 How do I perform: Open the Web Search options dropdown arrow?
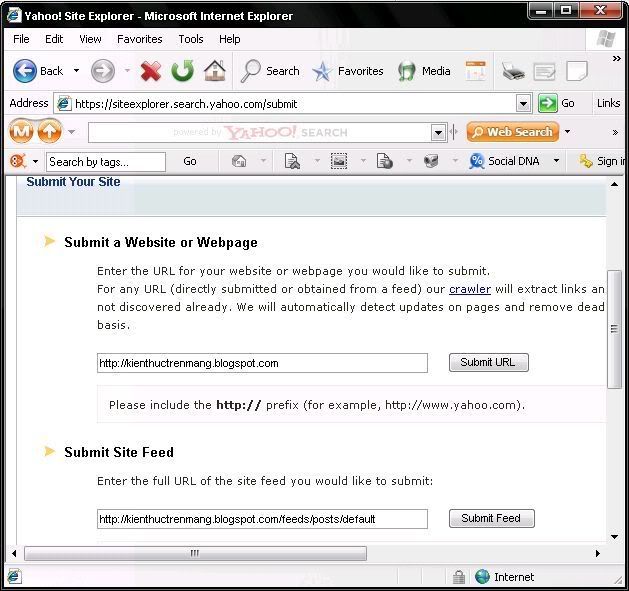(x=567, y=132)
